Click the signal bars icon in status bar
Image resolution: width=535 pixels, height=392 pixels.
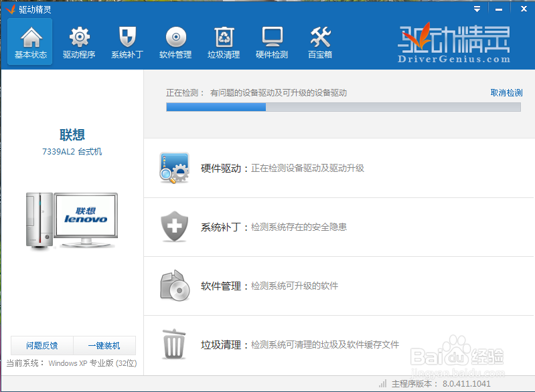click(382, 384)
